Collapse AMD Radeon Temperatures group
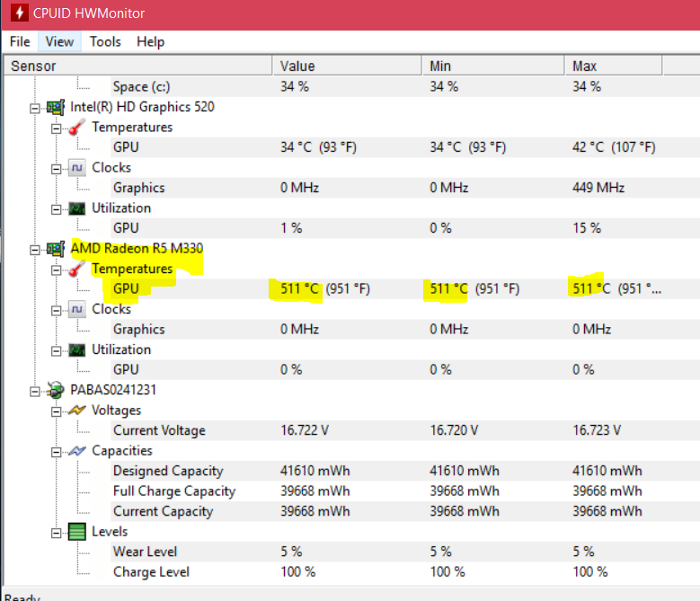This screenshot has width=700, height=601. click(x=57, y=270)
